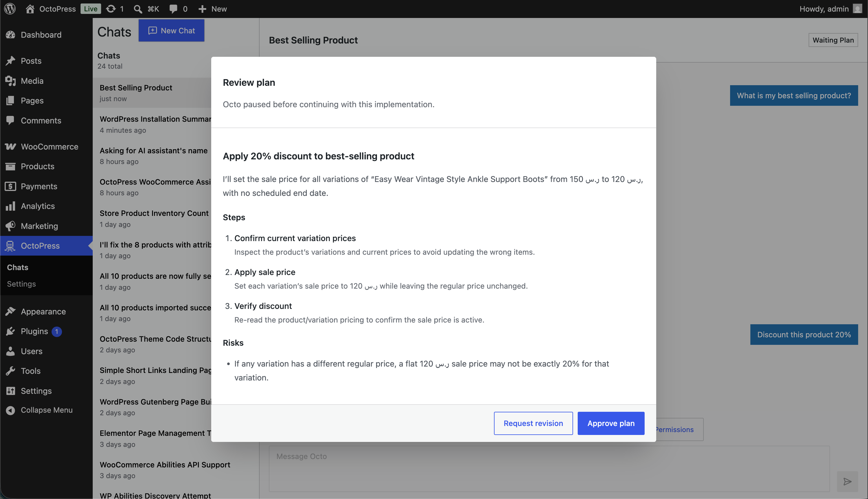Screen dimensions: 868x499
Task: Open WordPress Gutenberg Page Bui chat
Action: 152,407
